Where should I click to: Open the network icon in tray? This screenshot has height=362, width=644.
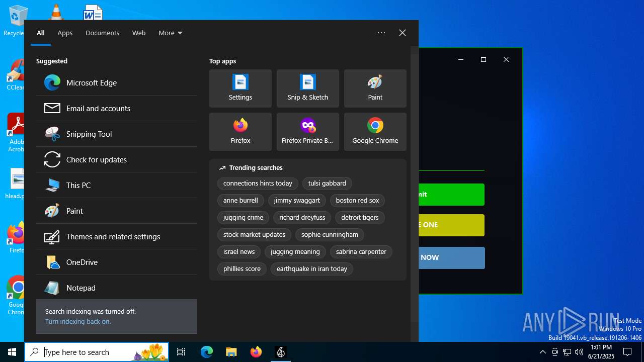pos(567,352)
